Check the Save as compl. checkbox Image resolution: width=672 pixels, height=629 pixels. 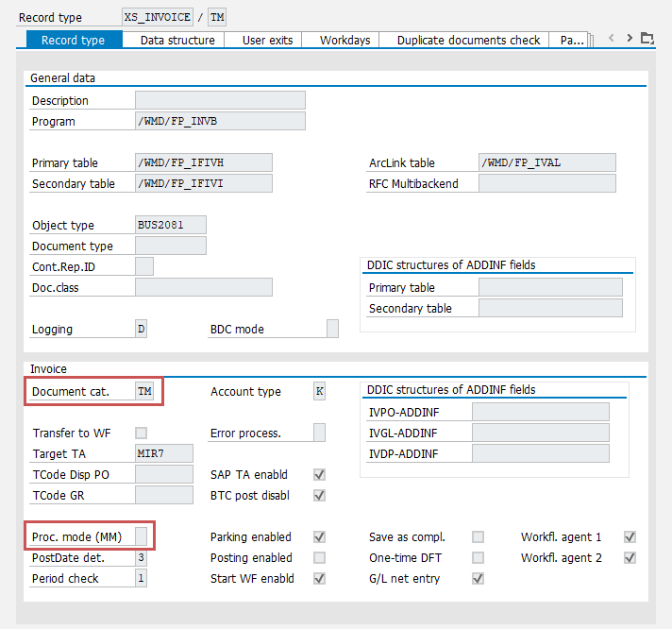point(478,537)
